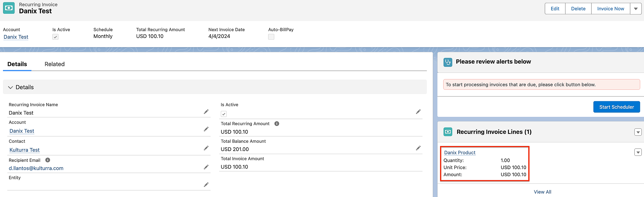The width and height of the screenshot is (644, 197).
Task: Open Recurring Invoice Lines header dropdown
Action: 638,132
